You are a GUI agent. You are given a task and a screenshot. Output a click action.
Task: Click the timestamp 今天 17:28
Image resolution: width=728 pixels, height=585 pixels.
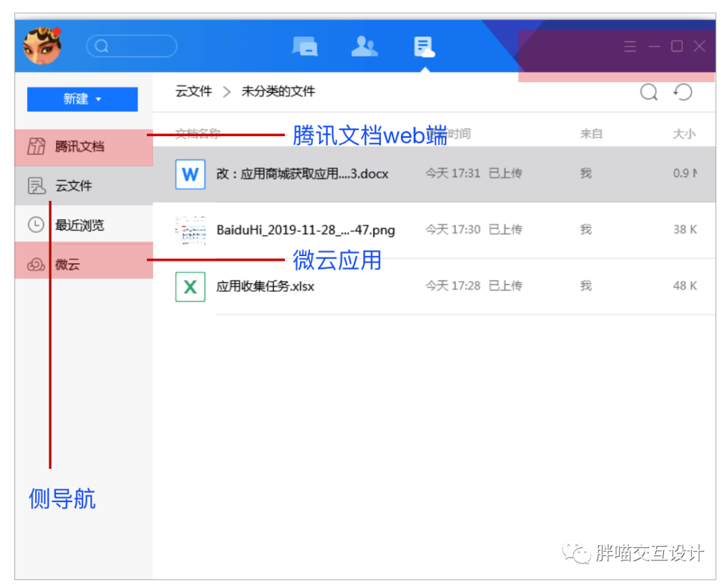coord(453,286)
